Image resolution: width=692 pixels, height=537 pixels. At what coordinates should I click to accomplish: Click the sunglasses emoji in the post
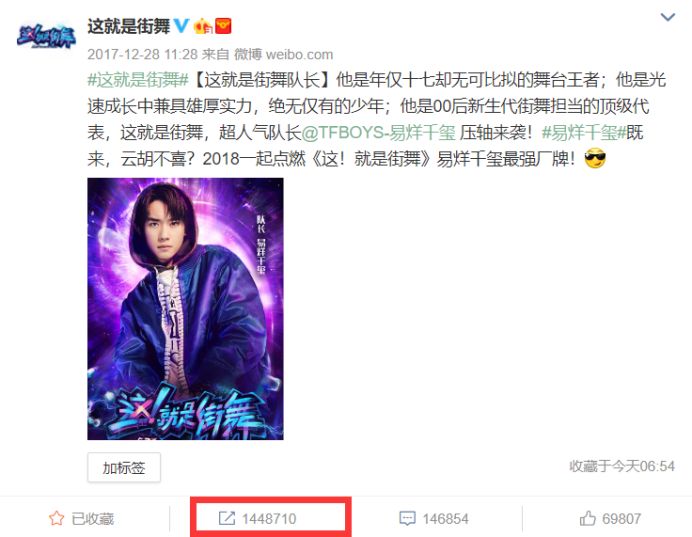(595, 158)
